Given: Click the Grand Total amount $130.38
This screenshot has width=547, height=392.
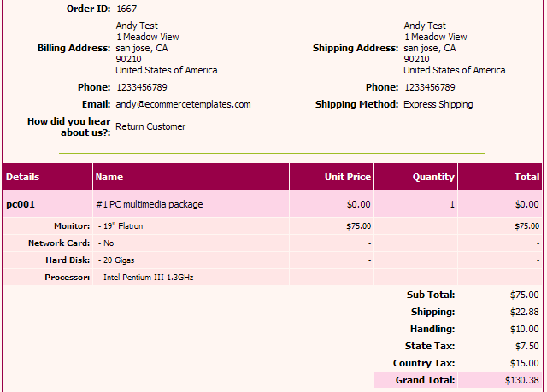Looking at the screenshot, I should pos(521,380).
